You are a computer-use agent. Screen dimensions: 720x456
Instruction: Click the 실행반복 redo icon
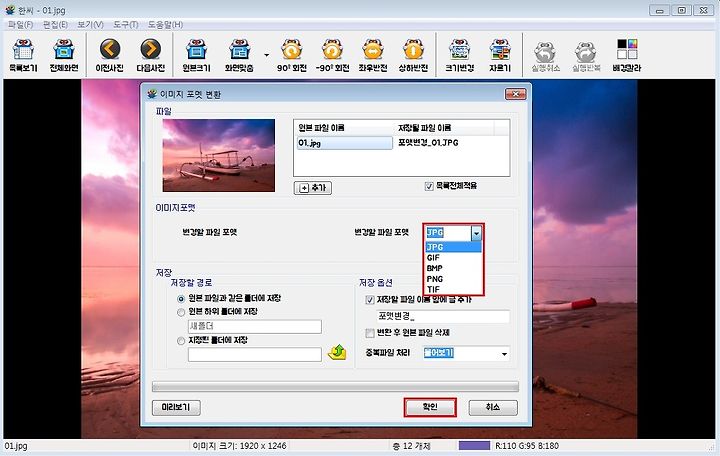(586, 55)
